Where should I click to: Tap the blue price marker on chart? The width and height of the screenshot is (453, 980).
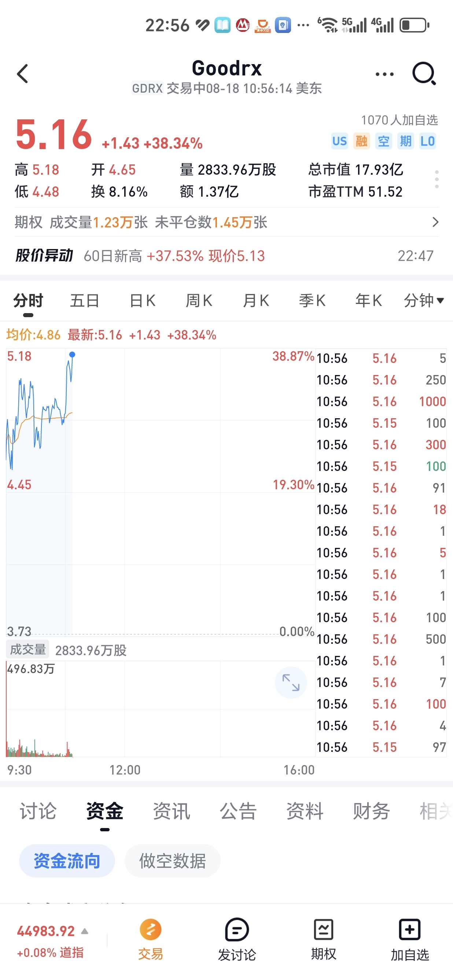click(x=72, y=354)
